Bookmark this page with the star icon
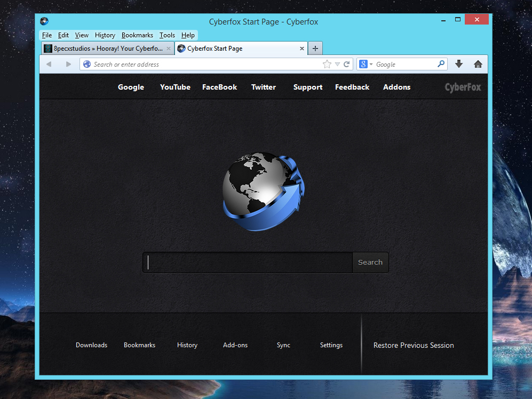 (327, 64)
